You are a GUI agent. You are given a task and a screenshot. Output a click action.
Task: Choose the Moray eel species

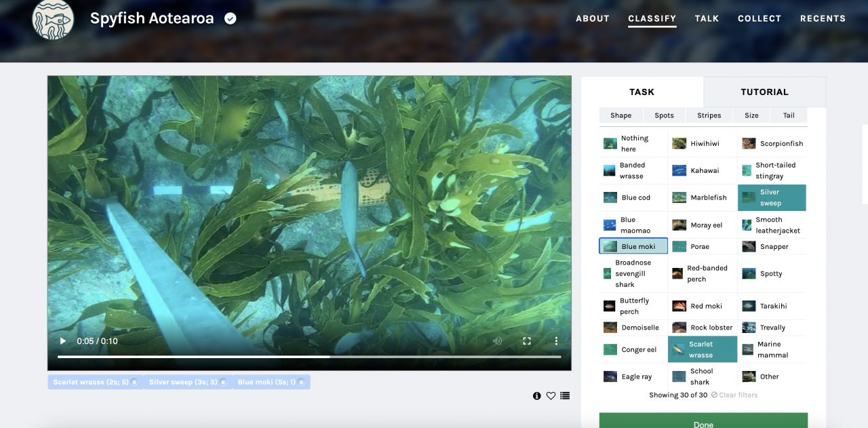(x=703, y=225)
